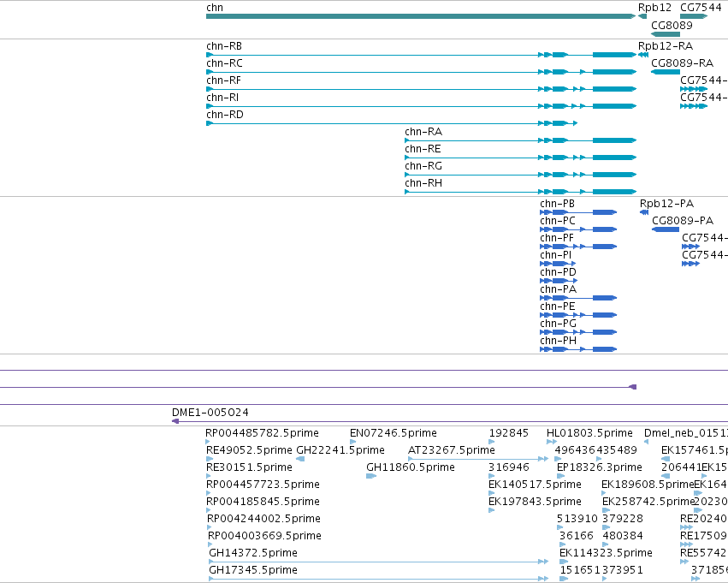Select the chn-RH transcript label
The height and width of the screenshot is (583, 728).
(423, 183)
